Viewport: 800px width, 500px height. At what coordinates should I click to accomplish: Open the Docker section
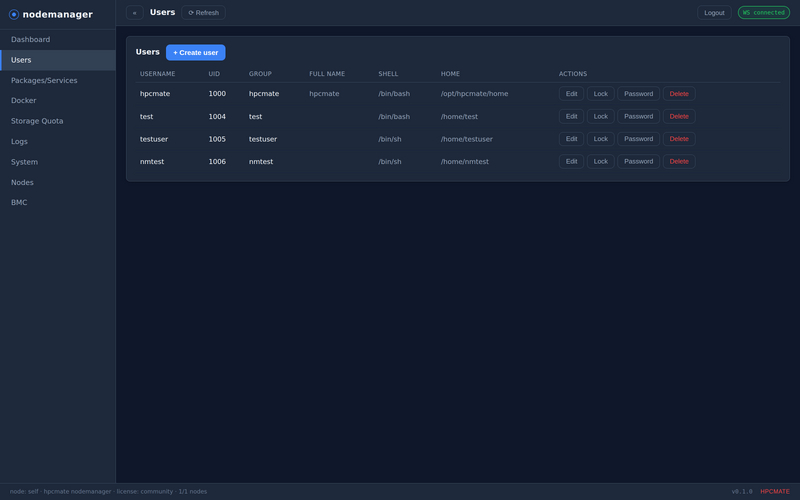click(58, 101)
